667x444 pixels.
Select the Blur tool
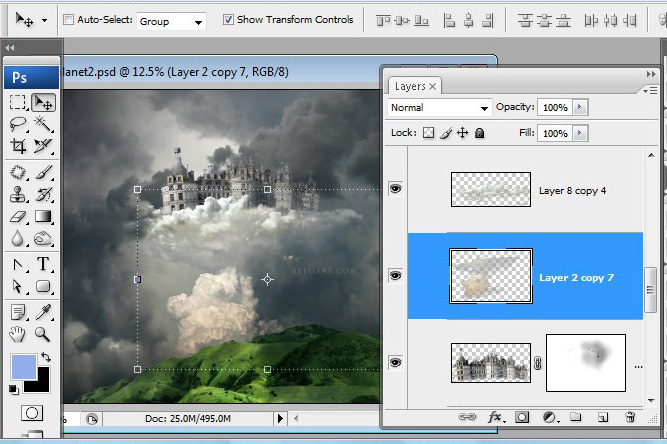[x=17, y=239]
